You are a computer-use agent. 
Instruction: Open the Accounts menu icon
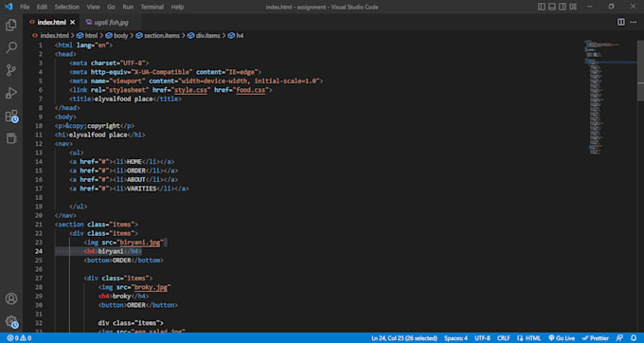click(x=11, y=298)
